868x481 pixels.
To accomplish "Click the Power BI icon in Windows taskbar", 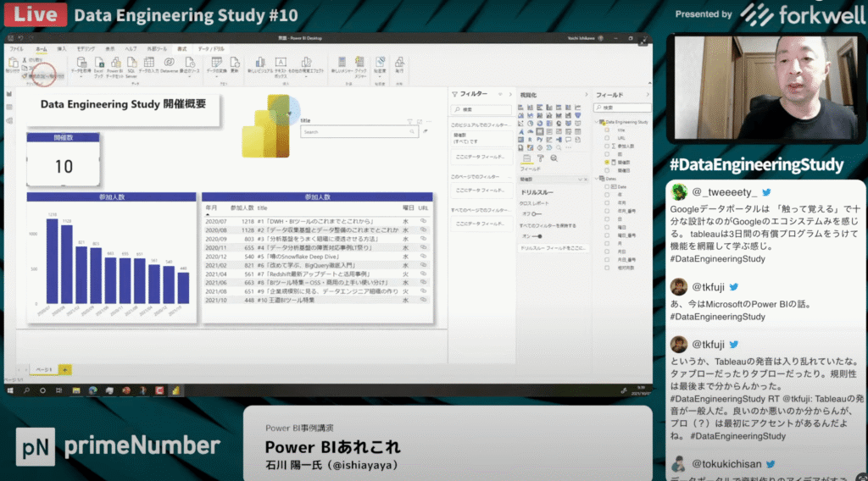I will pyautogui.click(x=176, y=390).
